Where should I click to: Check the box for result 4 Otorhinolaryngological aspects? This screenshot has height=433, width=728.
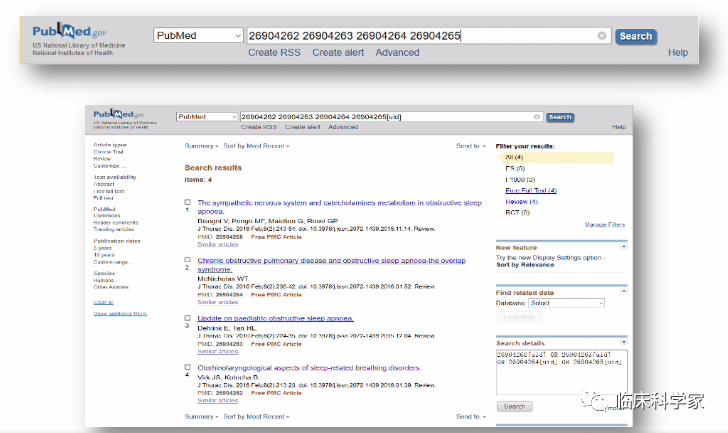(x=188, y=367)
